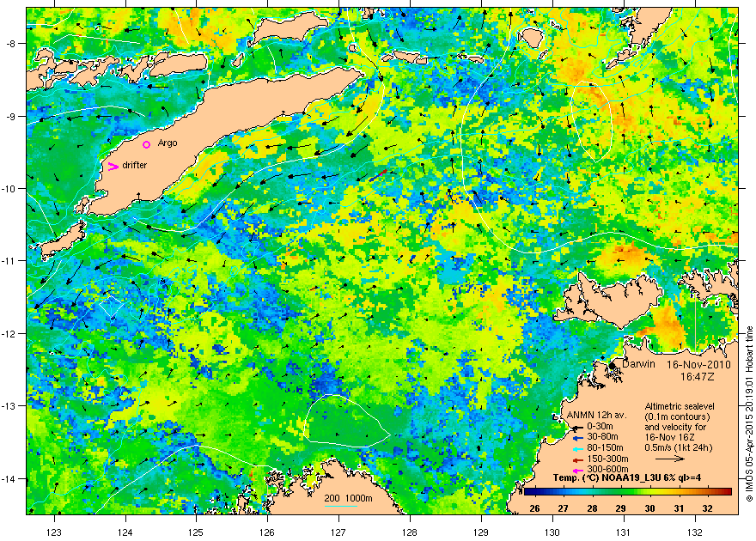Click the latitude axis label "-14"
The width and height of the screenshot is (756, 541).
pos(9,478)
